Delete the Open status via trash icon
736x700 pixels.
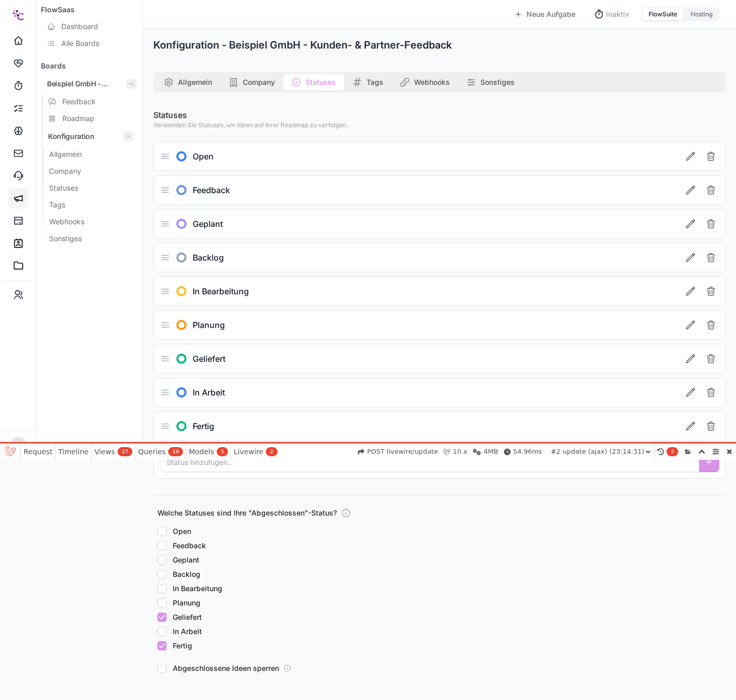coord(711,156)
